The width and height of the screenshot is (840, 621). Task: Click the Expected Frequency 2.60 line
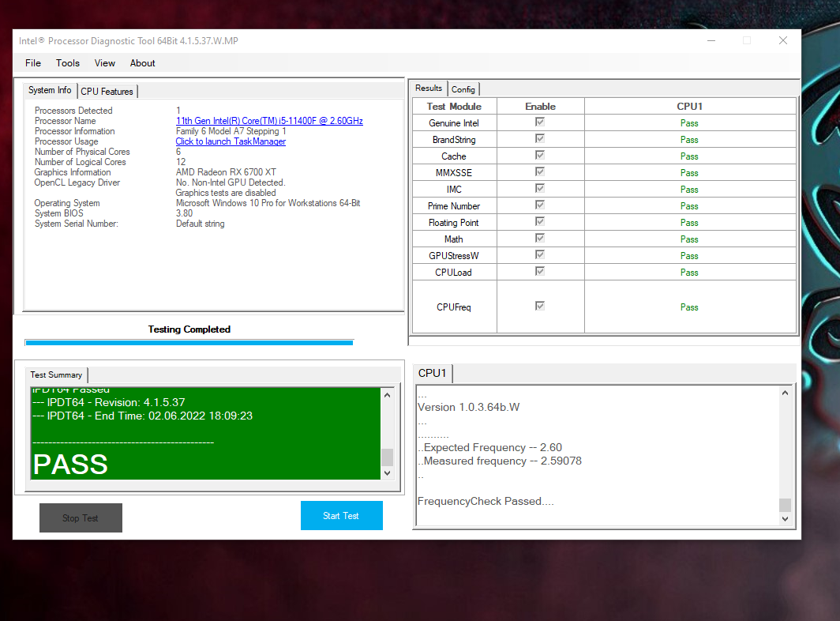coord(489,448)
